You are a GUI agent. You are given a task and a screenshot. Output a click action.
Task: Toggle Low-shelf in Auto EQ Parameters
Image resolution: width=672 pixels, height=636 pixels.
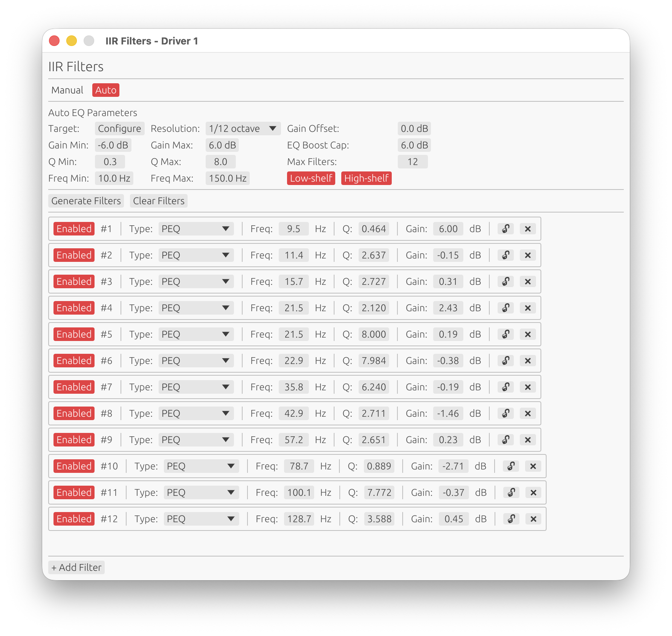tap(311, 178)
